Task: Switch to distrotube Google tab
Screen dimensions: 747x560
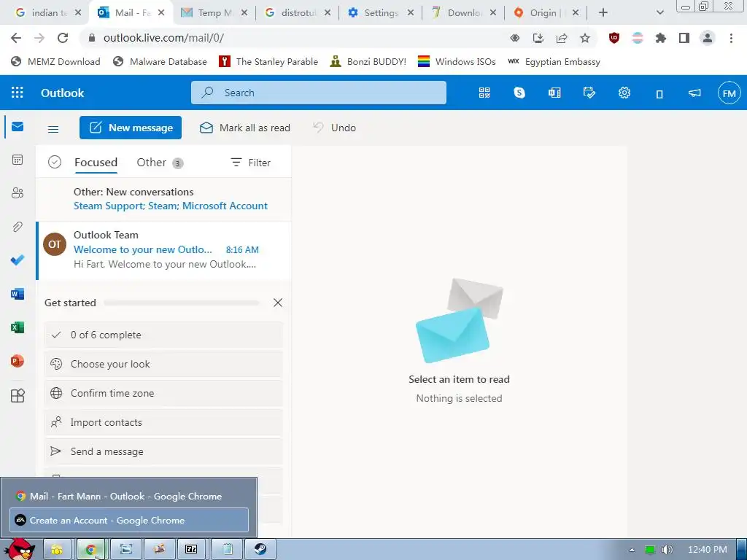Action: click(x=298, y=13)
